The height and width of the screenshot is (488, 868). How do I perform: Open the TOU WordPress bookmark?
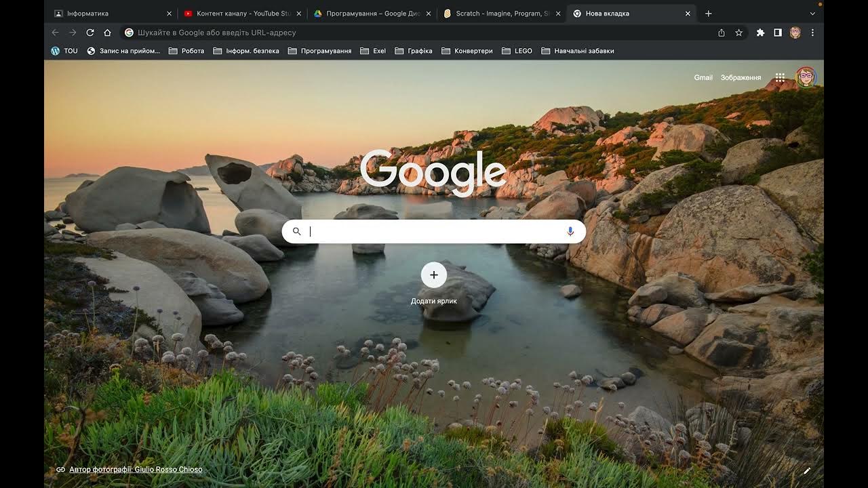coord(64,51)
